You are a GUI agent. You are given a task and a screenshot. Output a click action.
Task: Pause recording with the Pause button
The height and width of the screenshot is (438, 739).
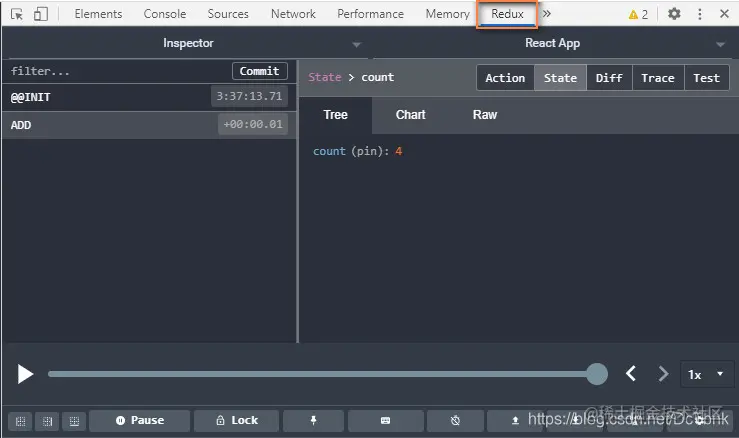click(140, 421)
